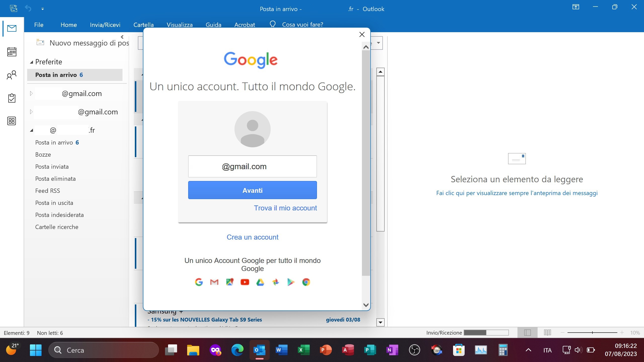Select Posta in arrivo under .fr account
The image size is (644, 362).
pyautogui.click(x=57, y=143)
